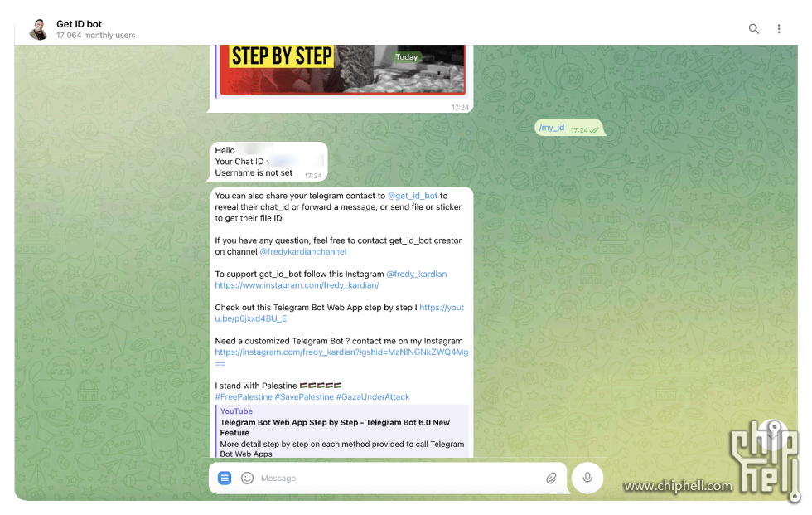Viewport: 812px width, 515px height.
Task: Open the @fredykardianchannel link
Action: point(303,252)
